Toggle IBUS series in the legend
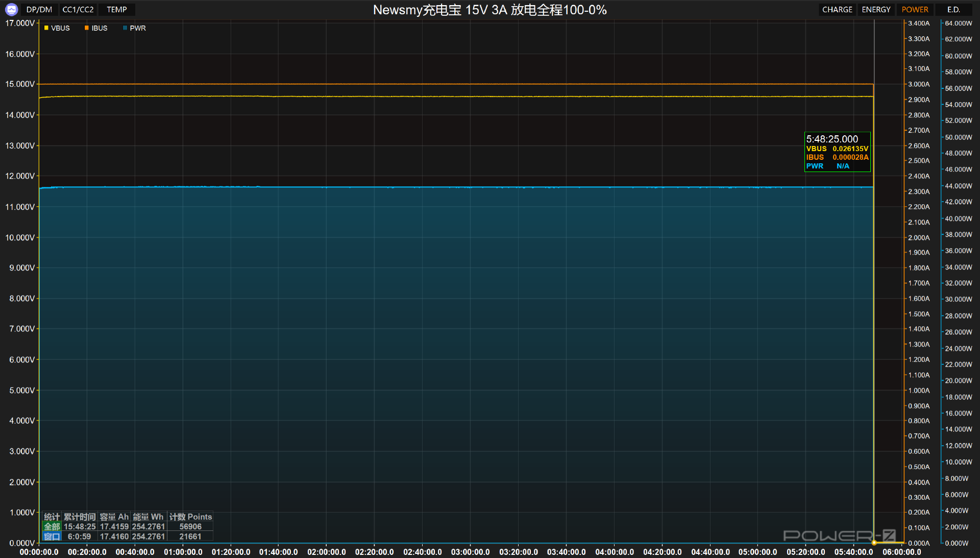The height and width of the screenshot is (558, 980). (x=96, y=28)
